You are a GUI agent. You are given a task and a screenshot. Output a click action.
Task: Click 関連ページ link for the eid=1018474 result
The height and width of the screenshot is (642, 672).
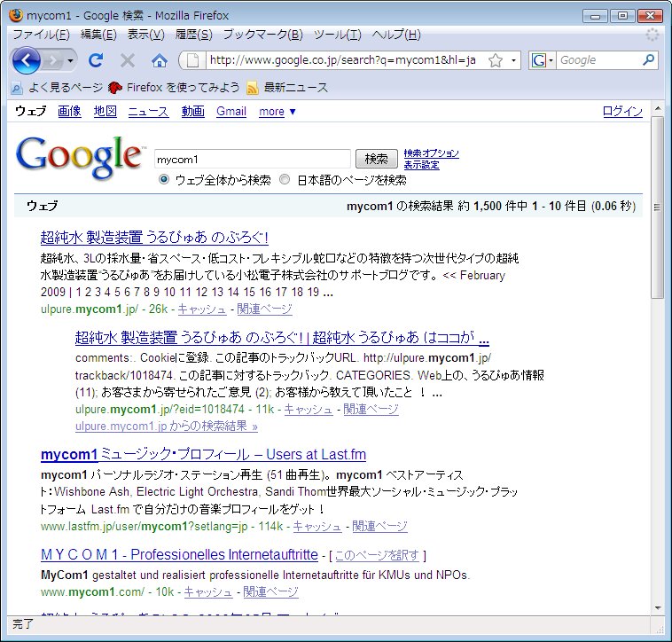371,410
